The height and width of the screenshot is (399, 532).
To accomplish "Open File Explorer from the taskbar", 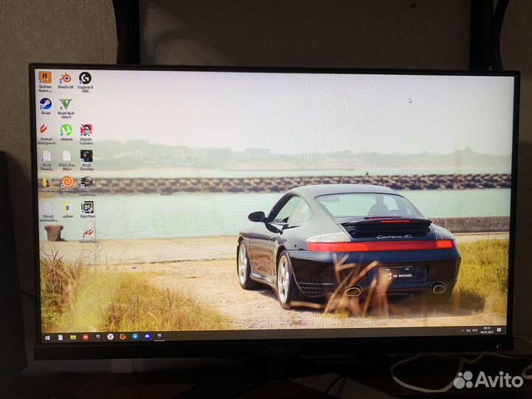I will 73,337.
